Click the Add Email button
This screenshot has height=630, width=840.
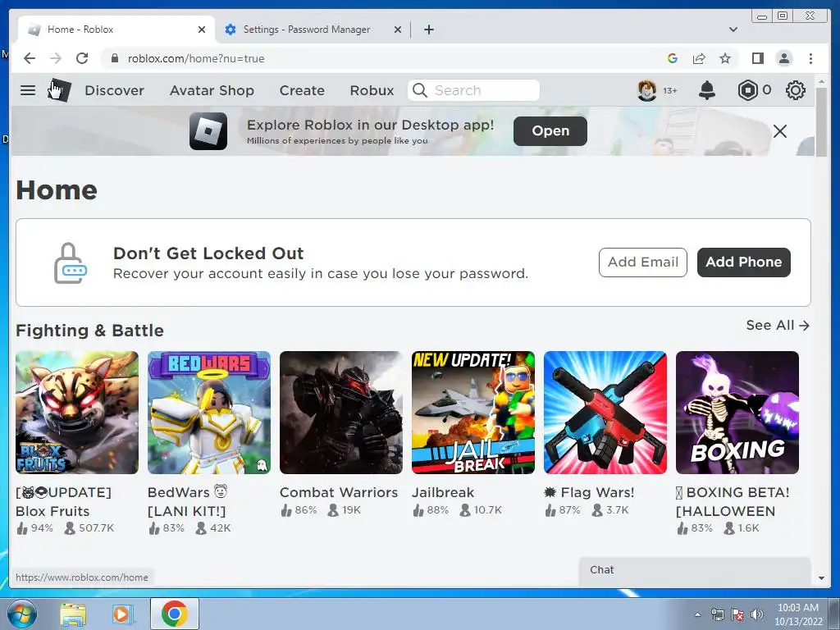tap(643, 262)
